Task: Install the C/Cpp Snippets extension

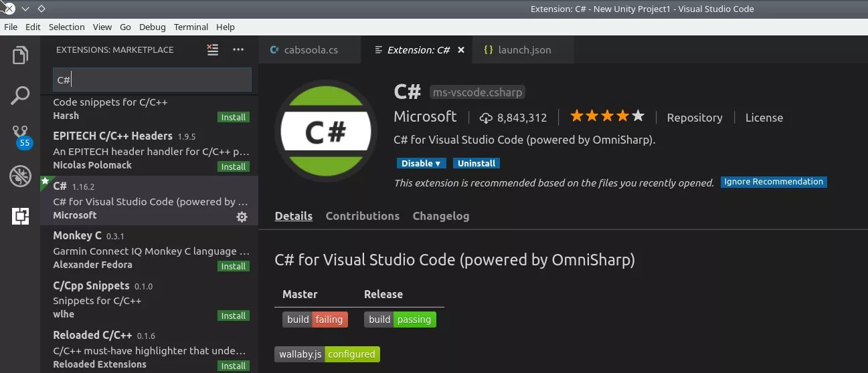Action: (x=234, y=316)
